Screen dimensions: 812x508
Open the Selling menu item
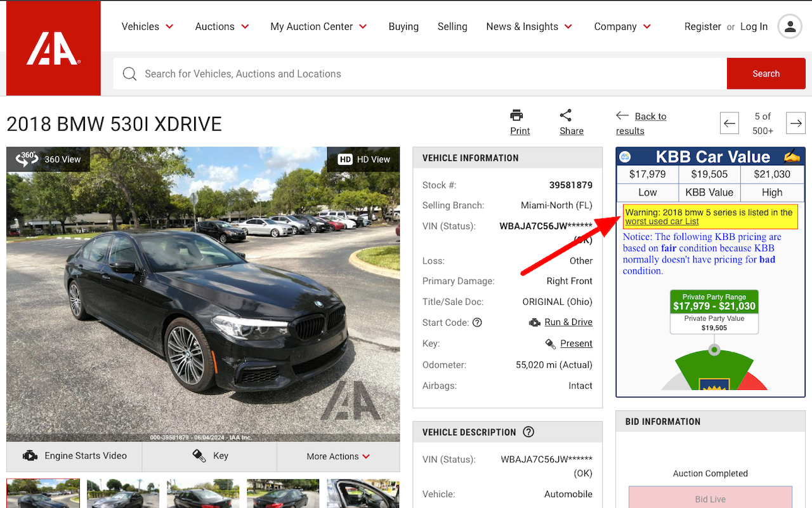pyautogui.click(x=452, y=27)
